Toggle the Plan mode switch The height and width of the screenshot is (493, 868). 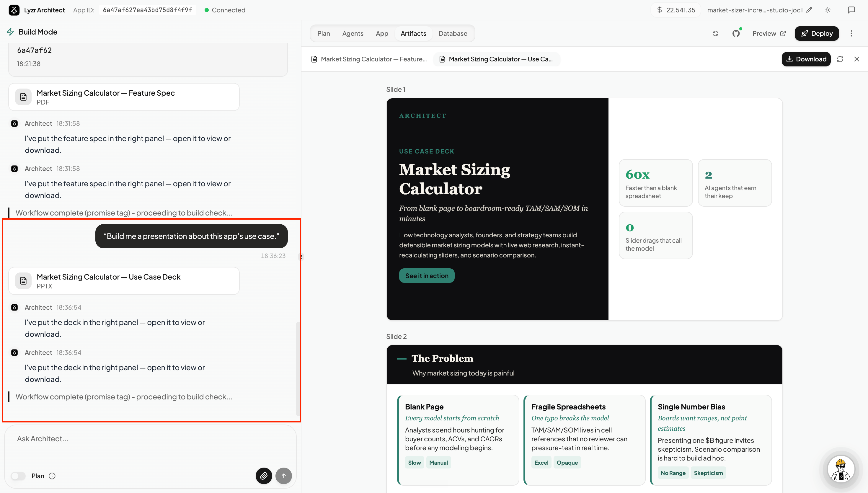[18, 476]
